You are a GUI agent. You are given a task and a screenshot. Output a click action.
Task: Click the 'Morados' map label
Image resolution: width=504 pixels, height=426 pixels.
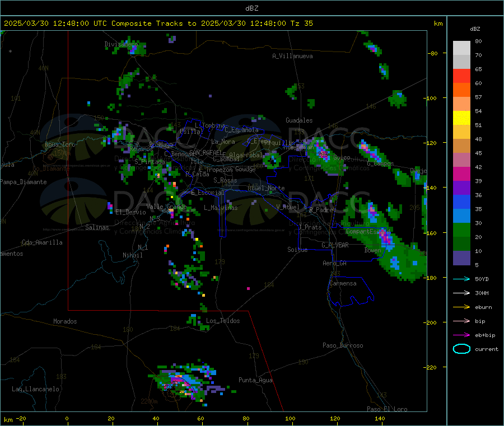coord(65,321)
